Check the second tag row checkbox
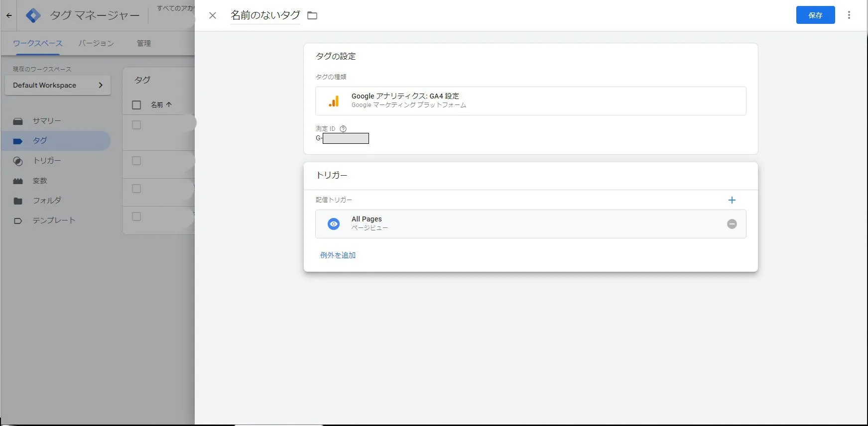 (x=136, y=161)
